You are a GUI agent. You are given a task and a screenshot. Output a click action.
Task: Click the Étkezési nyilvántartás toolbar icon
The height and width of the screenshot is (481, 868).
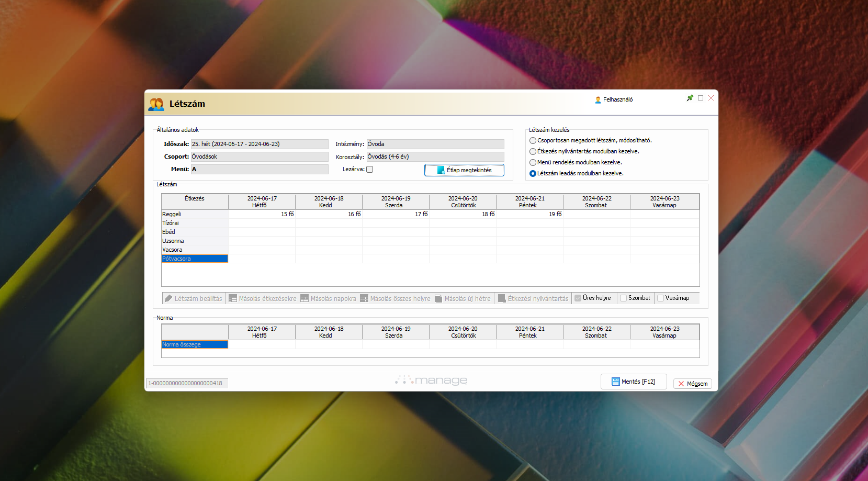click(502, 298)
